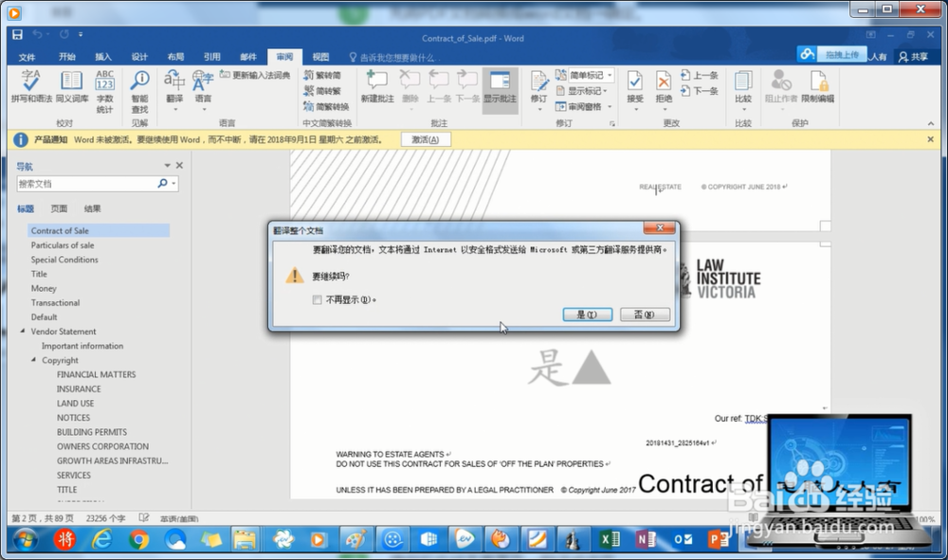Click the Save icon in quick access toolbar
Screen dimensions: 948x560
pos(17,34)
